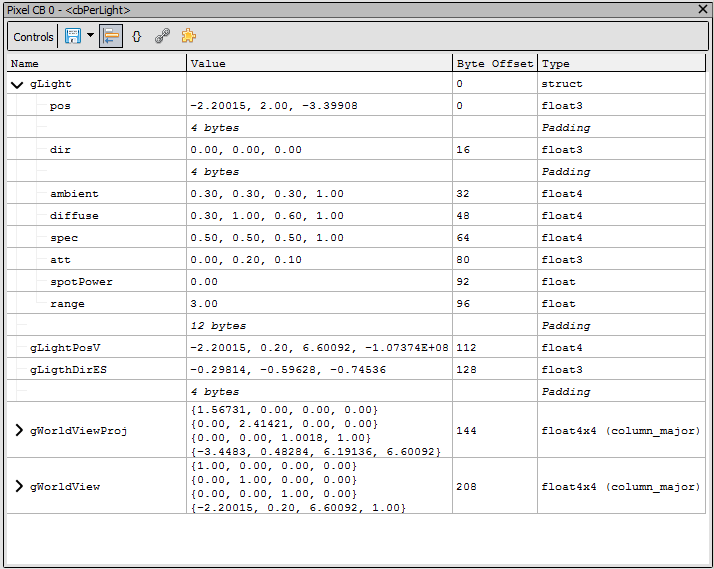Click att value 0.00, 0.20, 0.10
Image resolution: width=714 pixels, height=569 pixels.
click(x=246, y=260)
